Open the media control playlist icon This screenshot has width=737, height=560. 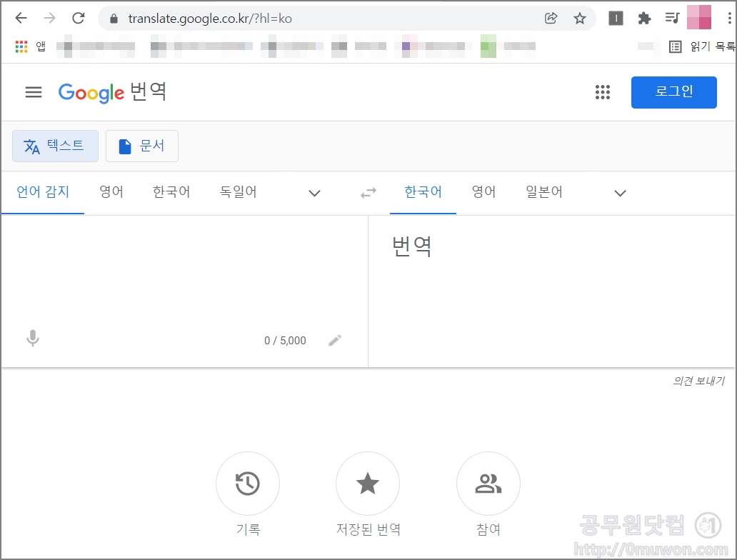(673, 19)
